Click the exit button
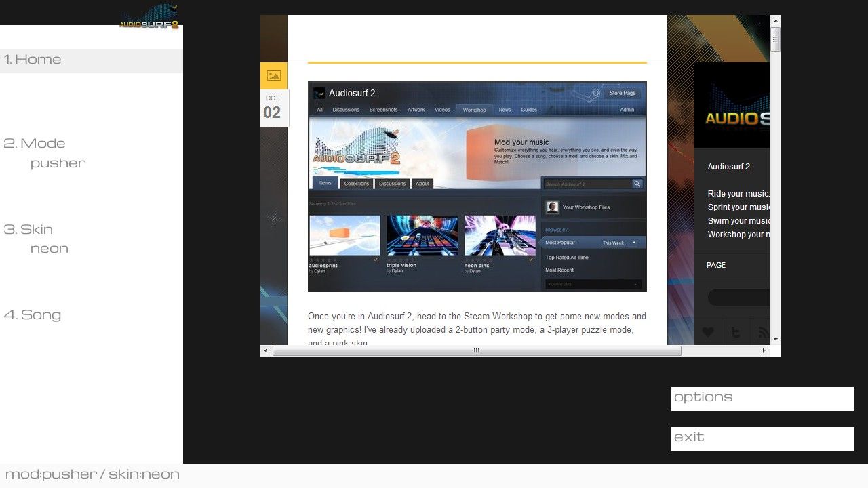Viewport: 868px width, 488px height. point(763,439)
